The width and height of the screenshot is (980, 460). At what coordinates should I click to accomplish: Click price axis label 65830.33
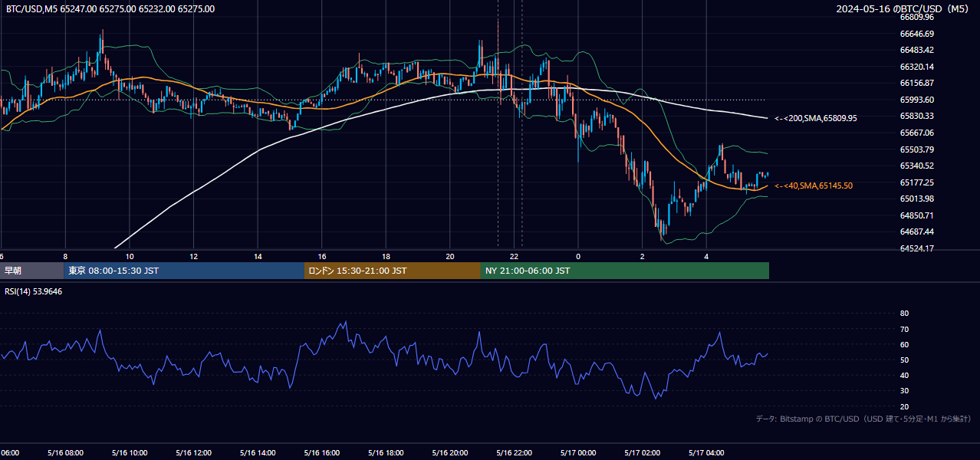[x=916, y=116]
